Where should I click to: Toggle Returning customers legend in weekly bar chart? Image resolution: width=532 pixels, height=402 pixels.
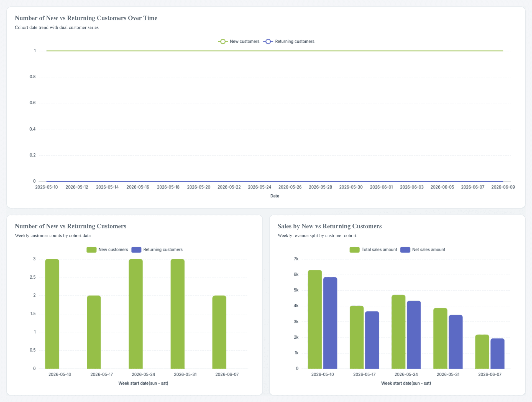[x=157, y=250]
